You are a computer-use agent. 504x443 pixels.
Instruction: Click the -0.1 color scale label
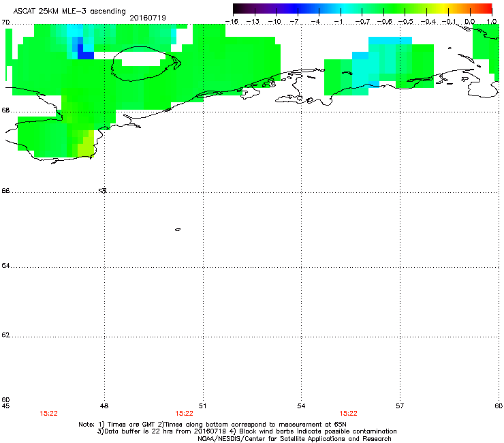pos(449,22)
